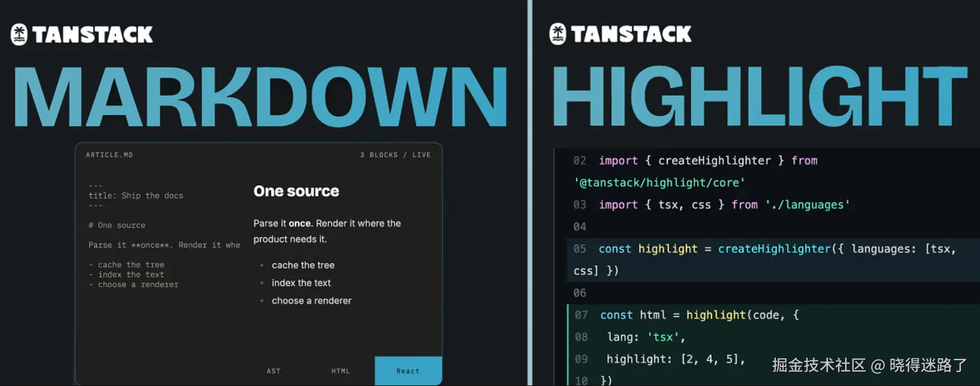
Task: Click line number 02 in the code
Action: pos(580,161)
